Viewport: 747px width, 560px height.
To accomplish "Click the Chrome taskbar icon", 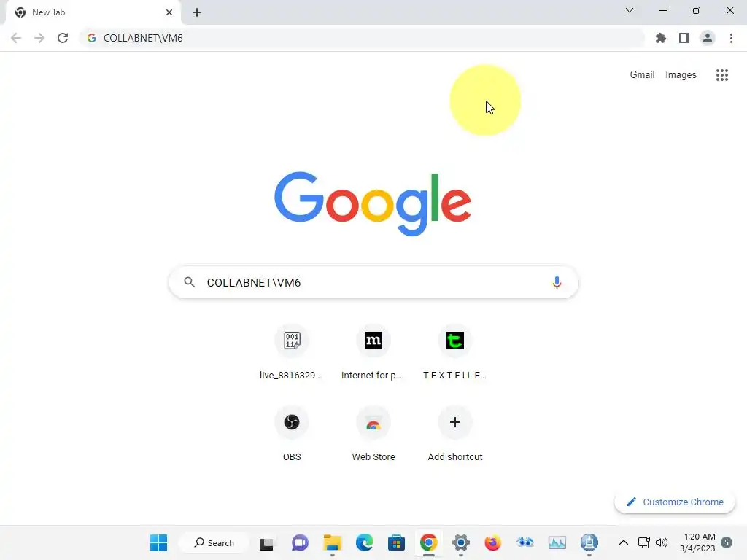I will [x=429, y=542].
